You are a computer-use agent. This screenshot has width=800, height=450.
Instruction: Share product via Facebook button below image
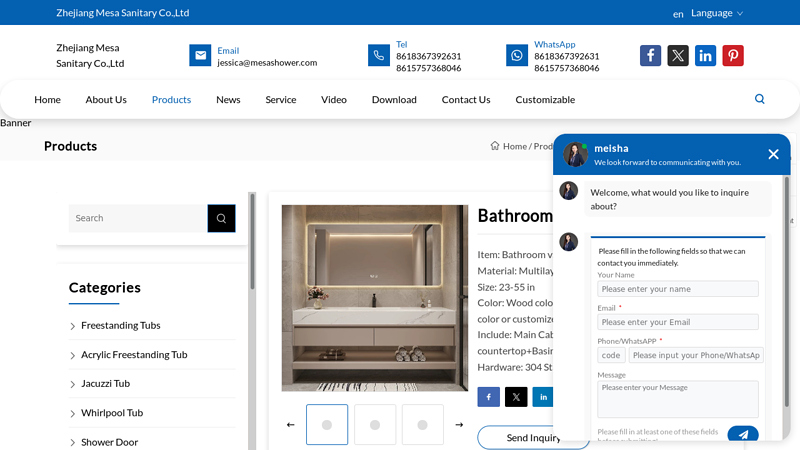[488, 397]
